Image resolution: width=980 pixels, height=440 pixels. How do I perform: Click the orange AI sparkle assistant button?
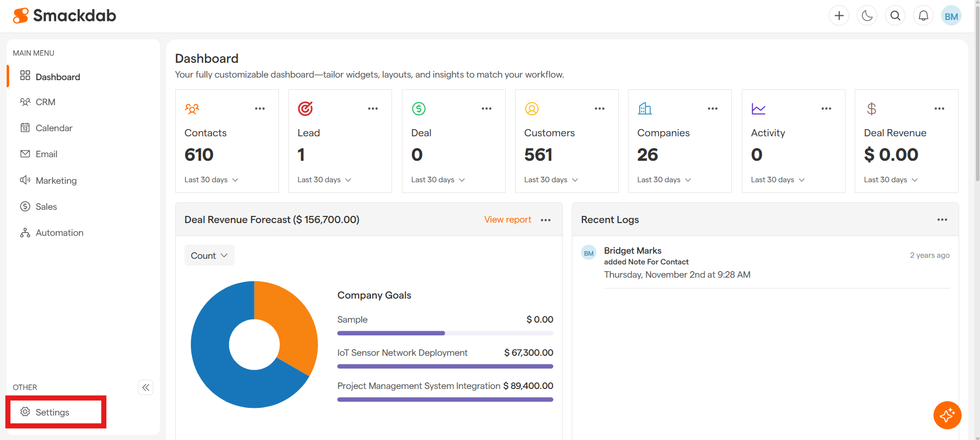(x=947, y=415)
